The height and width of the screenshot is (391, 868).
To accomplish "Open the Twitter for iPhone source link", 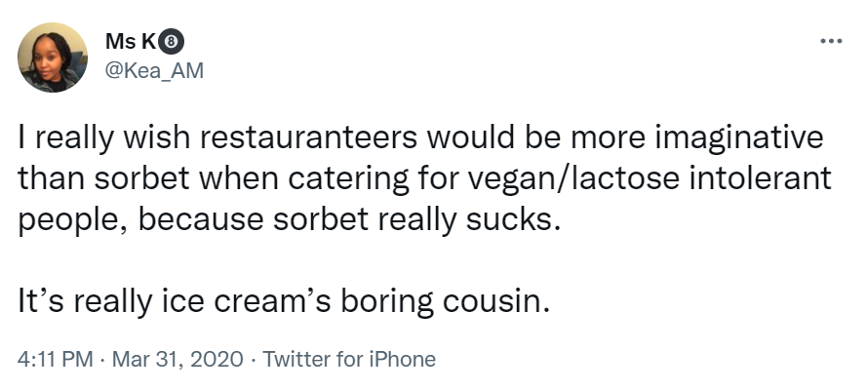I will point(349,360).
